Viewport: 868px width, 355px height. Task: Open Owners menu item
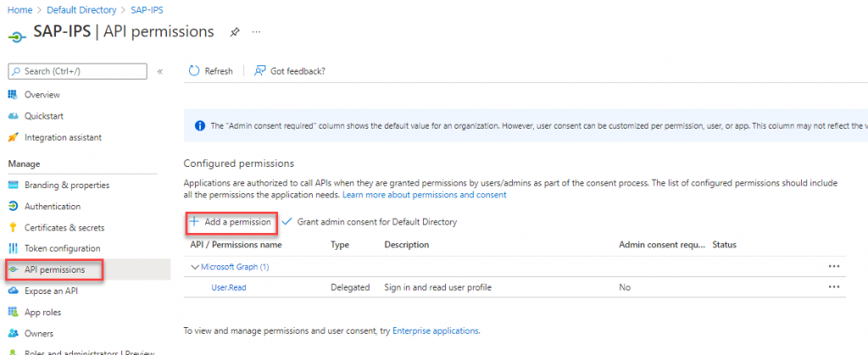click(39, 334)
